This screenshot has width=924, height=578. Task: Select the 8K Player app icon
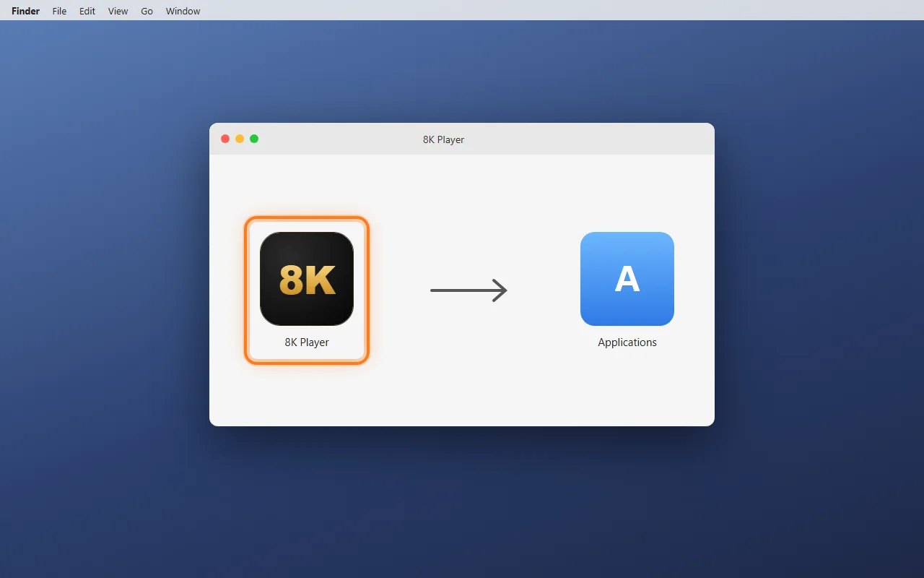(307, 279)
